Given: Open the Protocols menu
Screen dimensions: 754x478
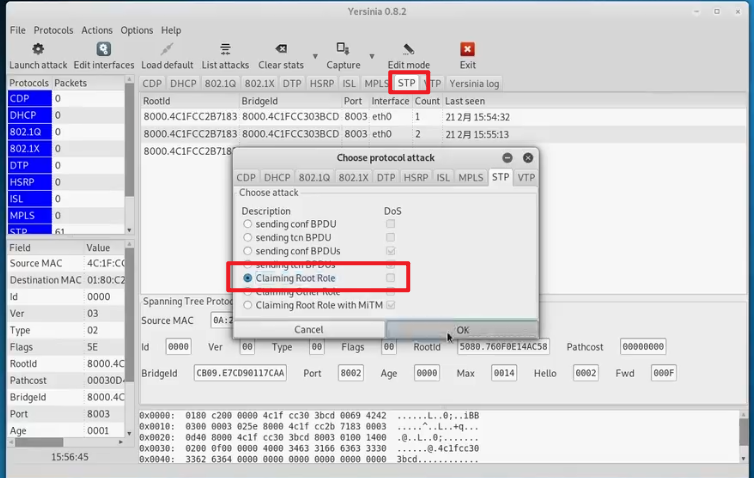Looking at the screenshot, I should point(53,30).
